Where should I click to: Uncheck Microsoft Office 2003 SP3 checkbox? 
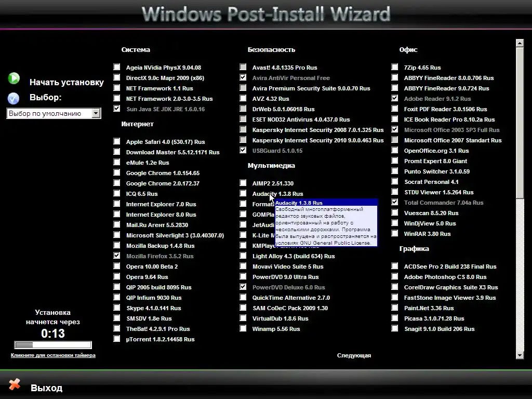pyautogui.click(x=395, y=129)
